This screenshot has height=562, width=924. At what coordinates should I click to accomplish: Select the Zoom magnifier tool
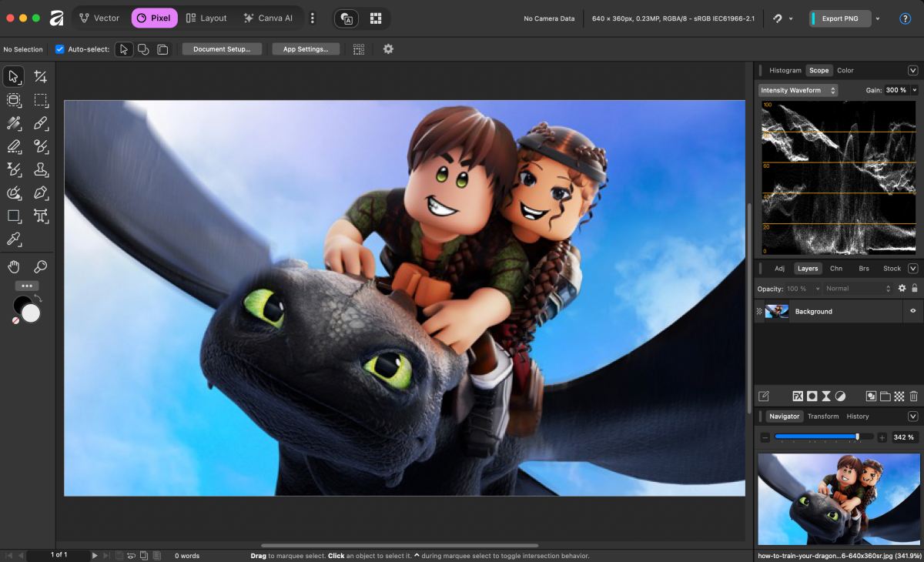(x=41, y=267)
